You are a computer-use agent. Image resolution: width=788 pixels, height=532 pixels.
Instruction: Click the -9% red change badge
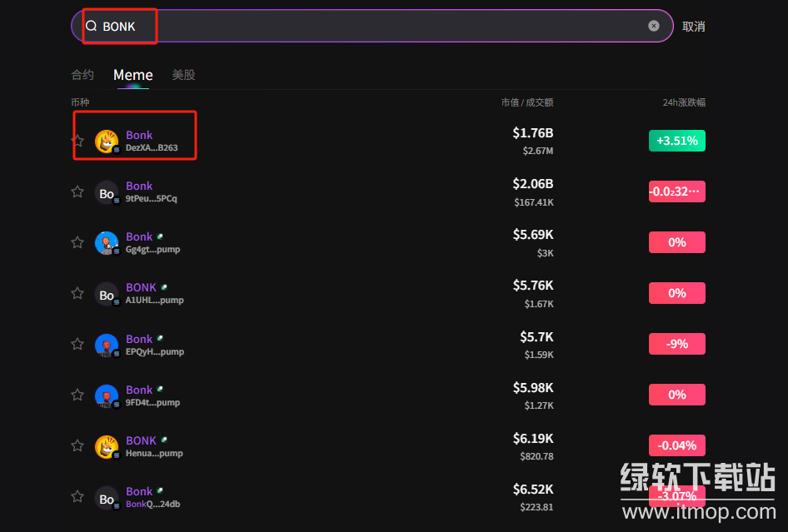coord(676,344)
